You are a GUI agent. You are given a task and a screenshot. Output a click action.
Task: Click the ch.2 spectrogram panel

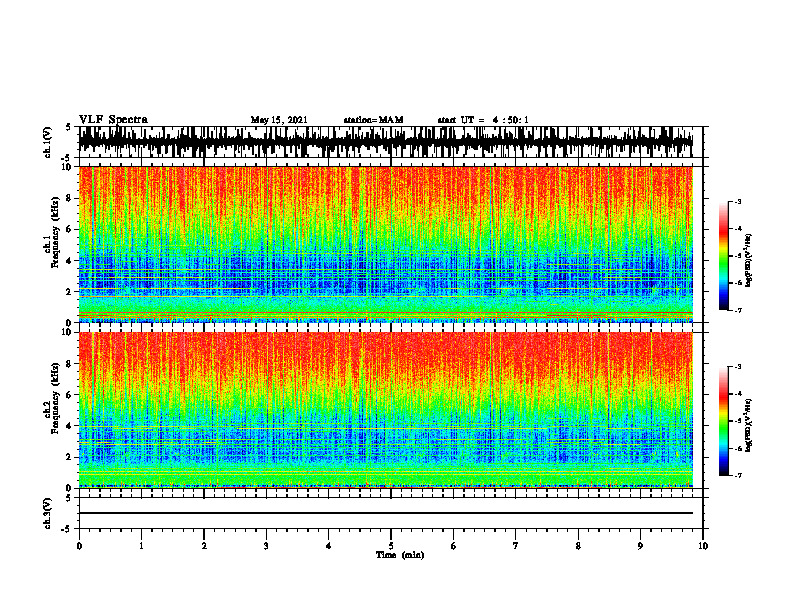386,410
